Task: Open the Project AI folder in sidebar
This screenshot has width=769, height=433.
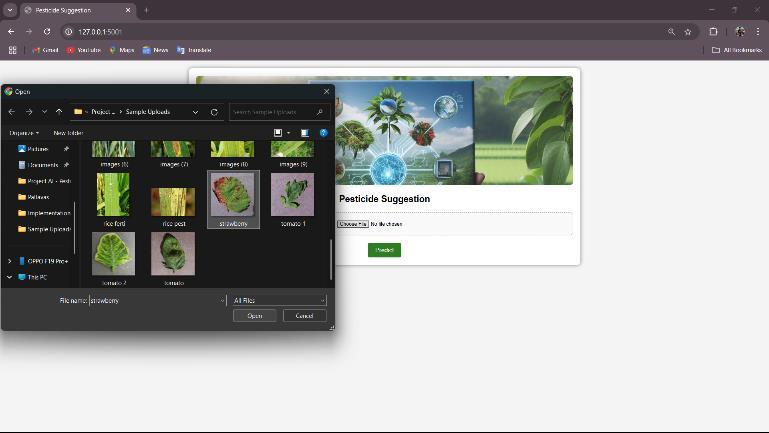Action: (x=44, y=181)
